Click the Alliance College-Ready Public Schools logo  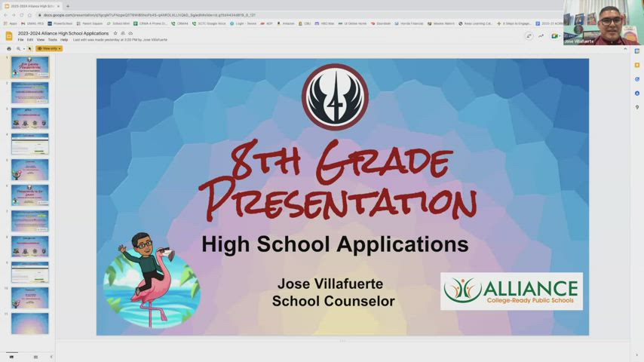point(511,291)
